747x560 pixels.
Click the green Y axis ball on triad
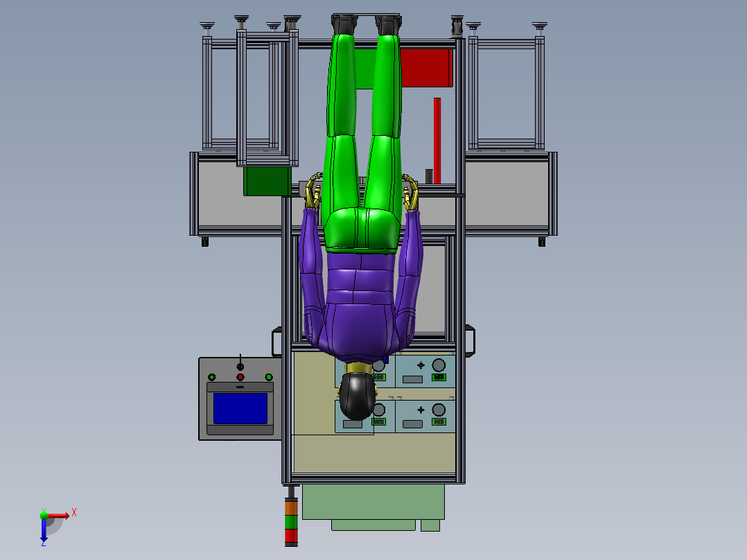pos(44,515)
